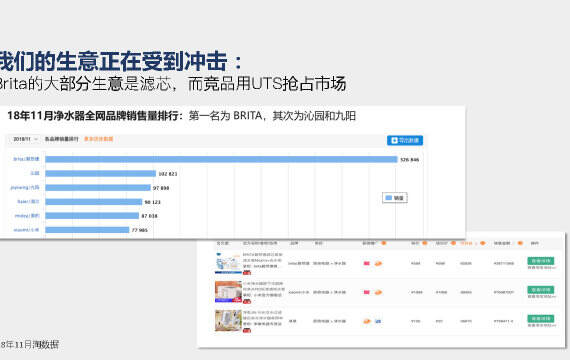Screen dimensions: 570x360
Task: Click the pink tag icon in Brita row
Action: 366,263
